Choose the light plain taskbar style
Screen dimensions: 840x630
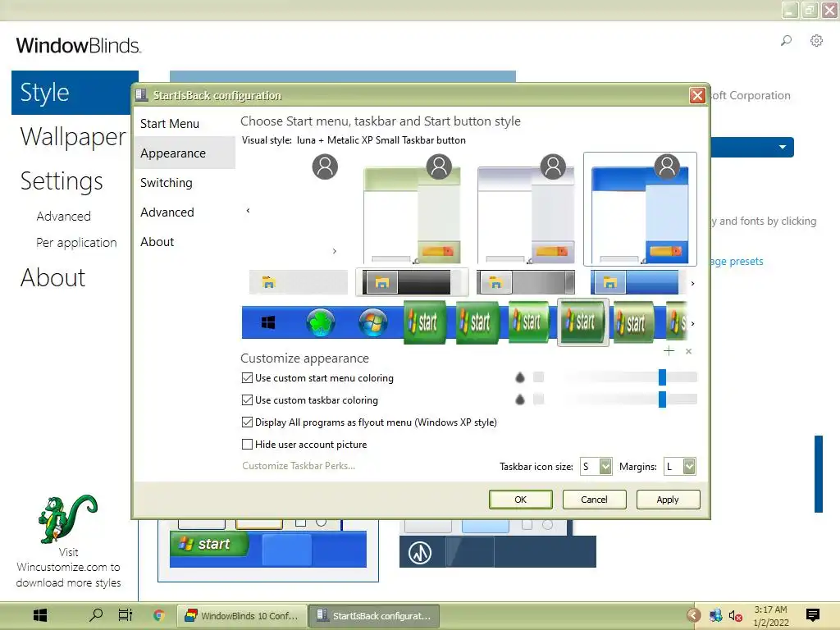click(x=299, y=282)
